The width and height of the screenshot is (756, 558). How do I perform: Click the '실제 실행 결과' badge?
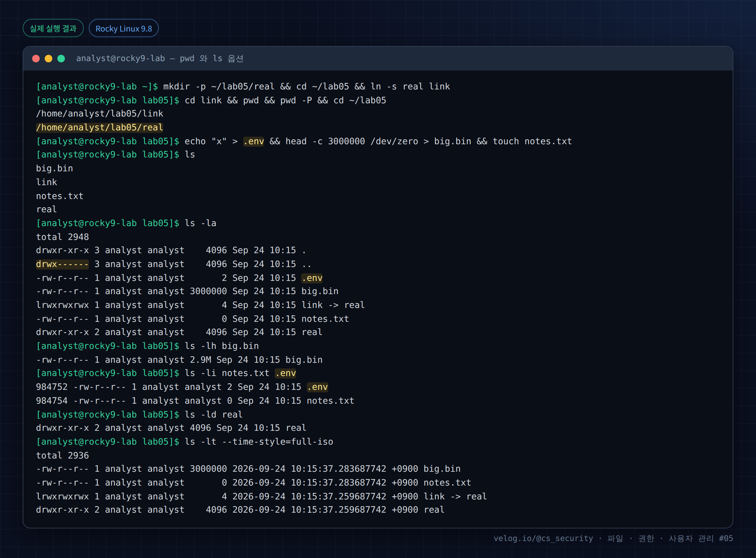[x=53, y=28]
